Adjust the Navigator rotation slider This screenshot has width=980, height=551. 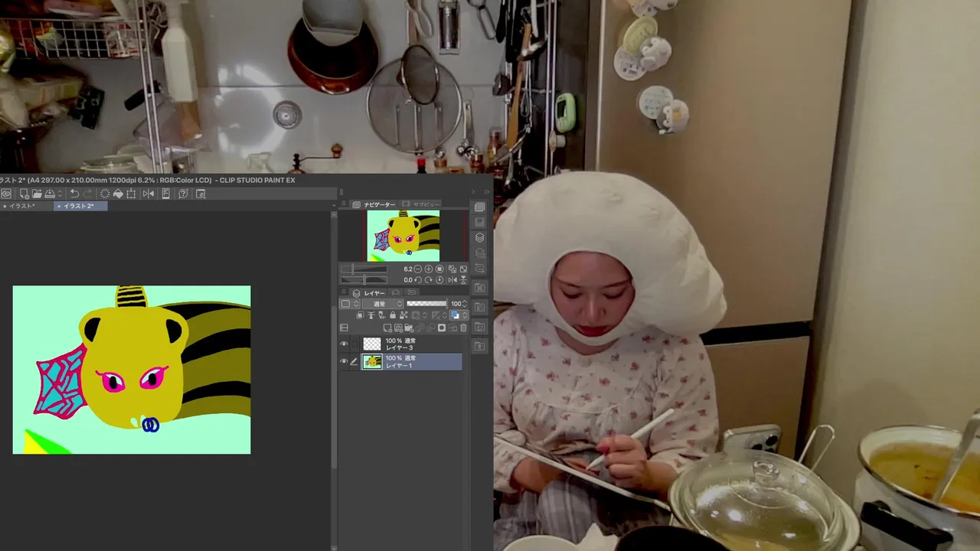364,280
